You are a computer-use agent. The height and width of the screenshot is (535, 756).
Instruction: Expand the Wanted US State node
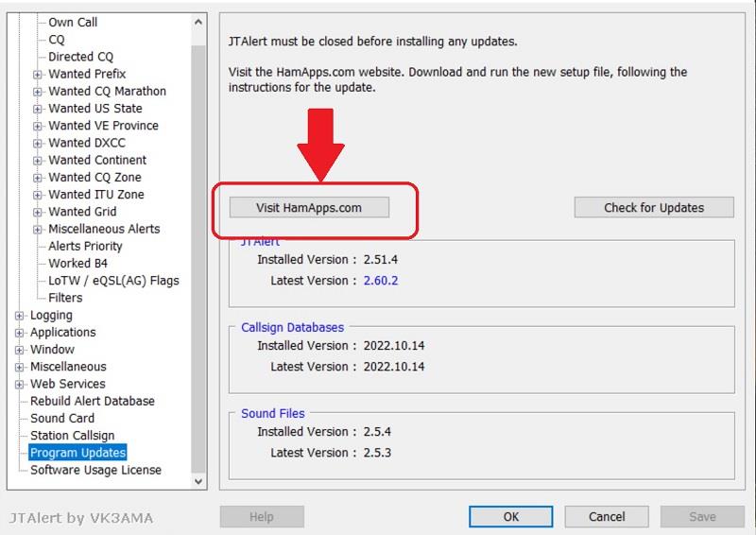[37, 109]
